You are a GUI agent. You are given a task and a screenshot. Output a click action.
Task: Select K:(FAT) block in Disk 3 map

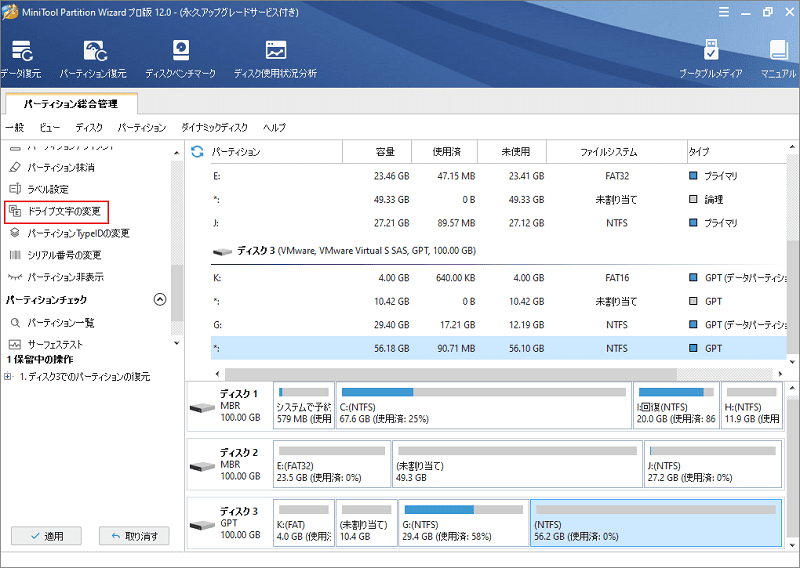point(304,523)
